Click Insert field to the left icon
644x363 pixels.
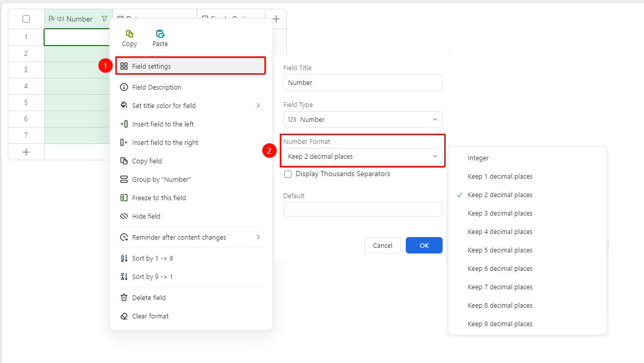pos(124,124)
